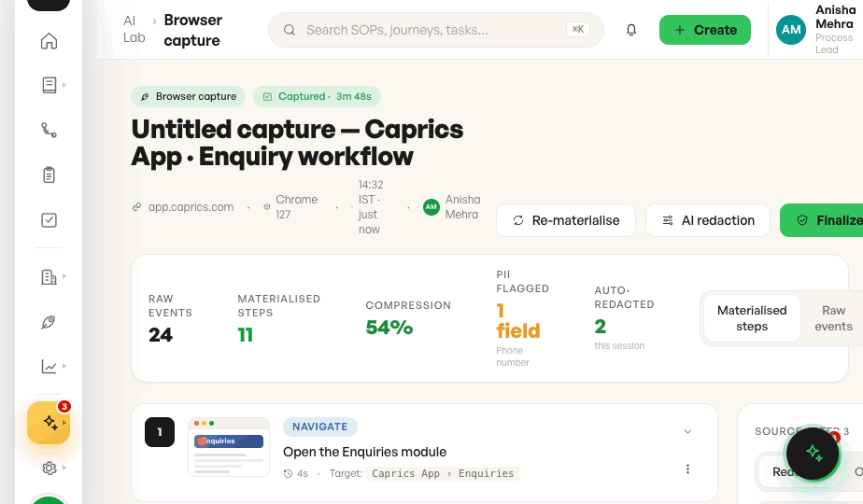This screenshot has width=863, height=504.
Task: Click the Anisha Mehra profile name
Action: [x=834, y=17]
